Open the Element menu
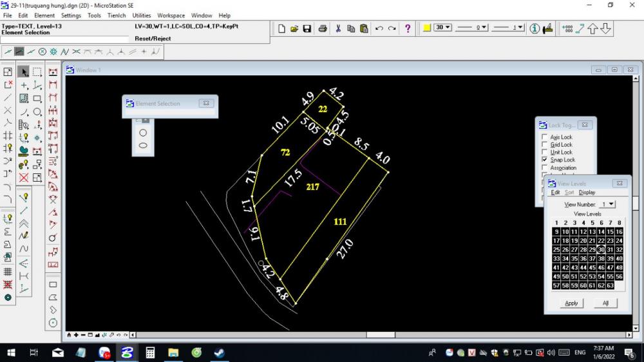The height and width of the screenshot is (362, 644). (44, 15)
